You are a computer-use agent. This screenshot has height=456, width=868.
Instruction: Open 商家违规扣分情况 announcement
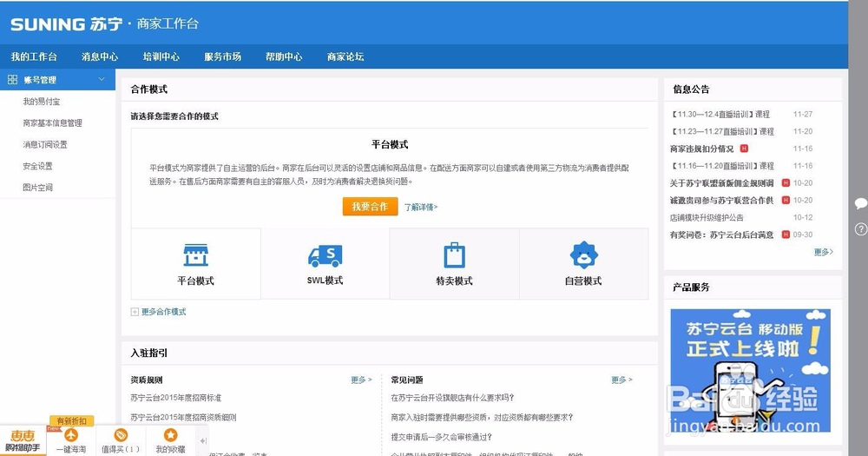click(701, 149)
